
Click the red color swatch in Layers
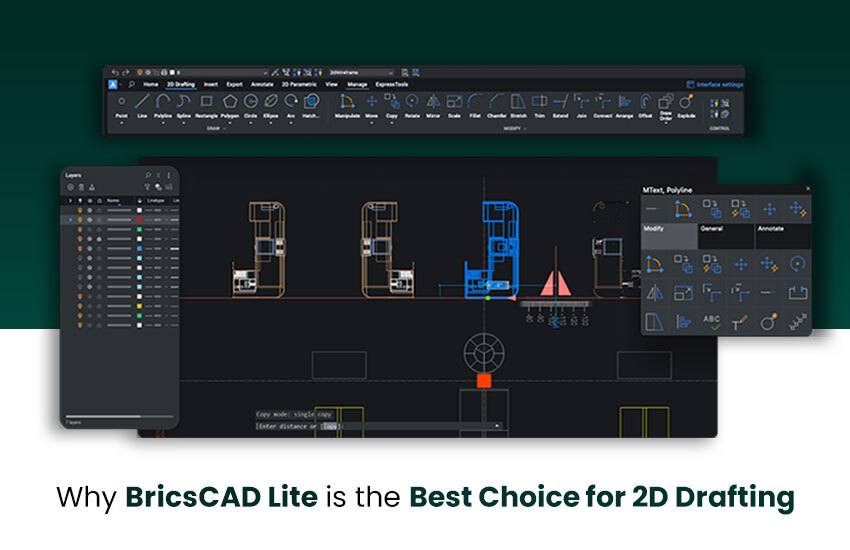(139, 220)
